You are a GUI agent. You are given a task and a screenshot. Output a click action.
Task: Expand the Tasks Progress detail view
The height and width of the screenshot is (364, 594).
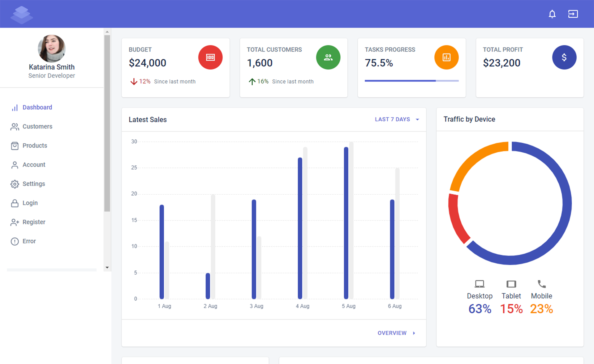coord(447,57)
